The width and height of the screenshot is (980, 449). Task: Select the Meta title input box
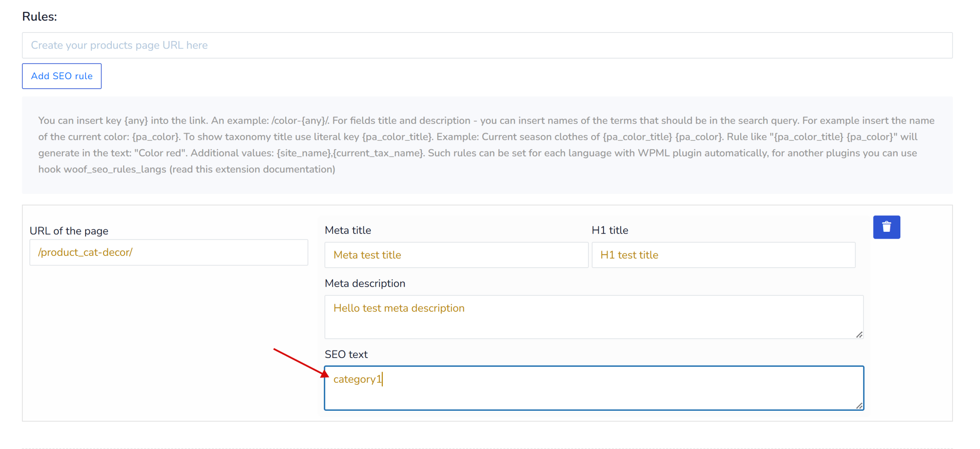click(x=456, y=255)
